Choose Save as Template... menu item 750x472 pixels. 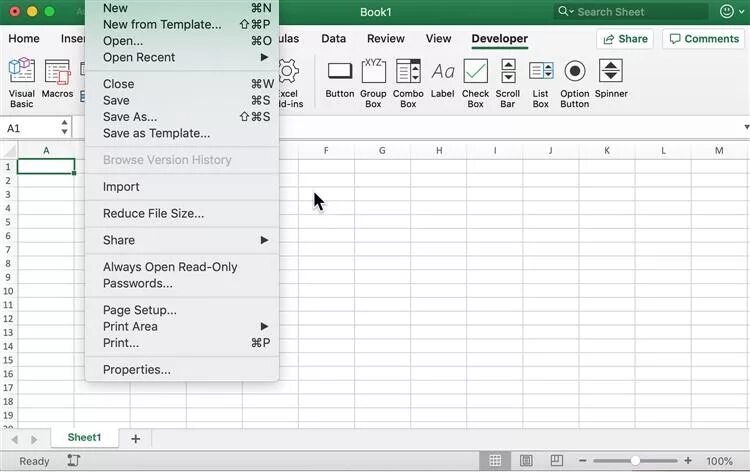tap(182, 133)
